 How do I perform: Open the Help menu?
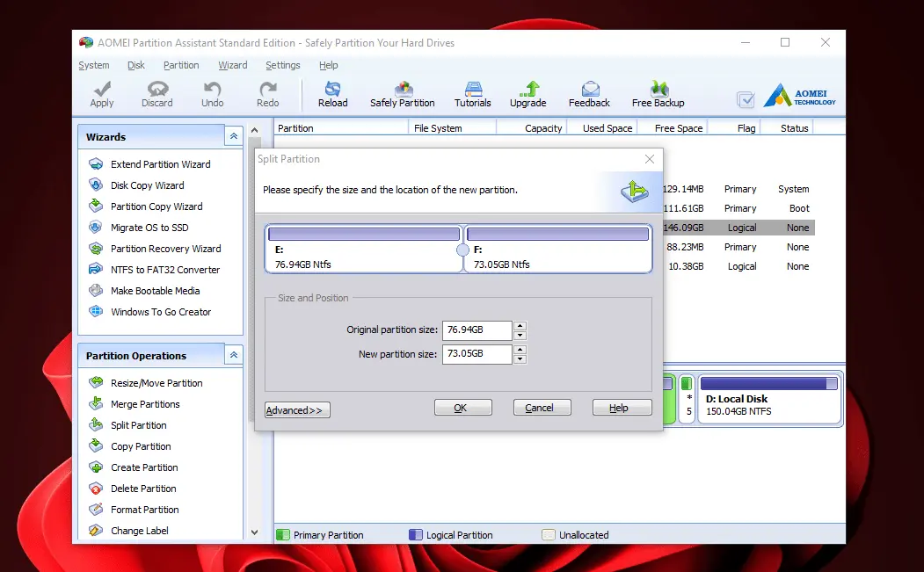pos(328,65)
